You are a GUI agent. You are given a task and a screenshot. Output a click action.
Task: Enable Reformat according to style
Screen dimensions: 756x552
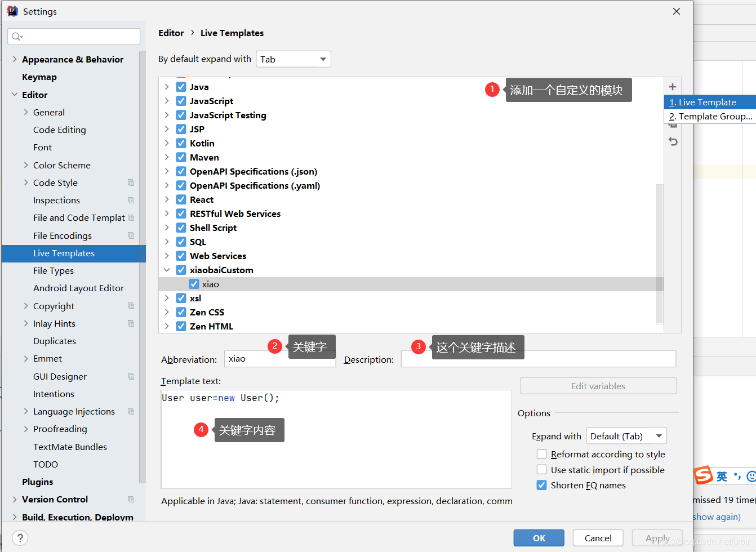pyautogui.click(x=541, y=454)
